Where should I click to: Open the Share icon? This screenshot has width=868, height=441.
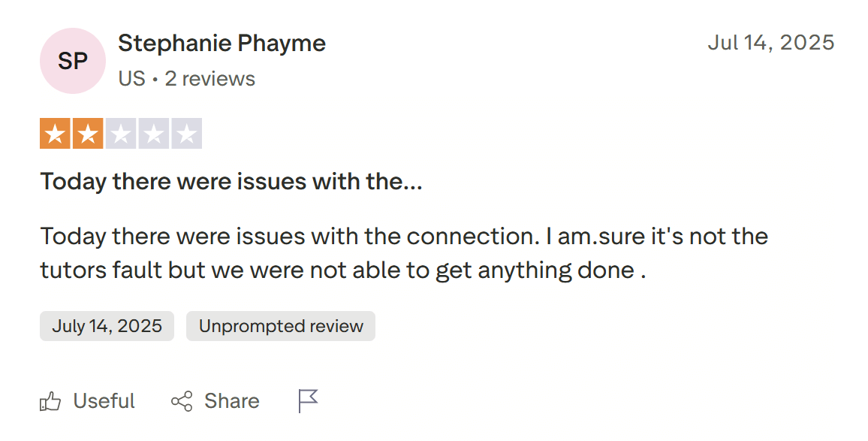point(180,401)
